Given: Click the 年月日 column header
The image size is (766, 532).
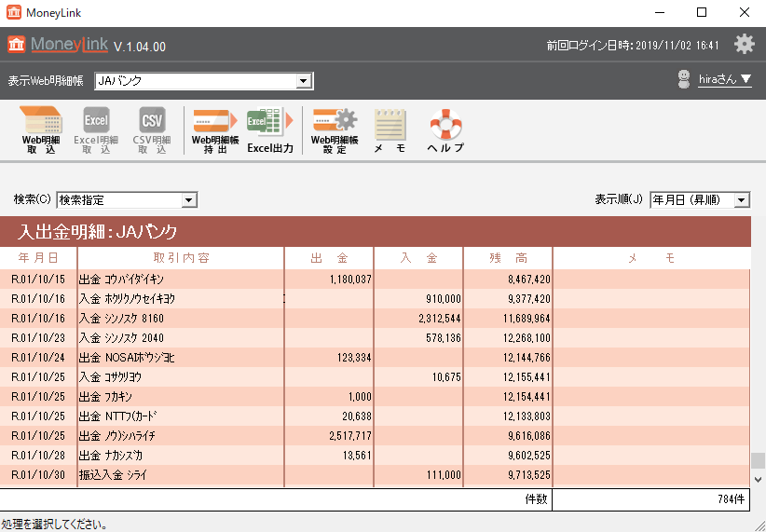Looking at the screenshot, I should [38, 258].
